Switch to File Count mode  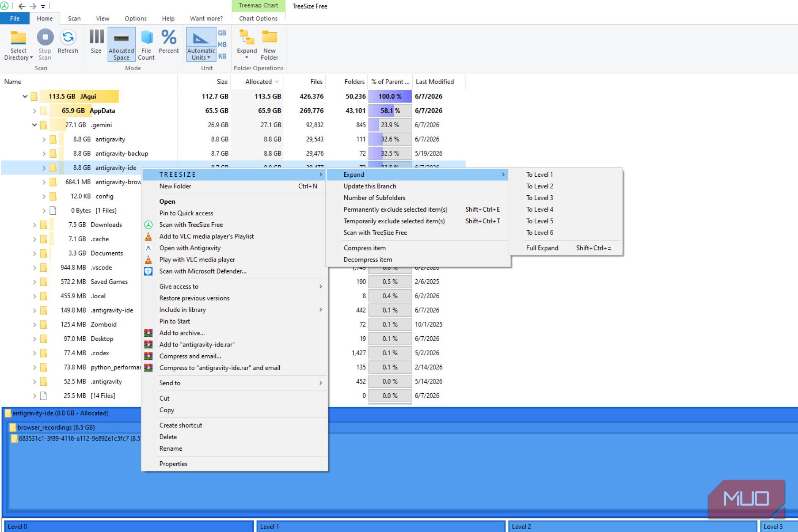point(146,44)
